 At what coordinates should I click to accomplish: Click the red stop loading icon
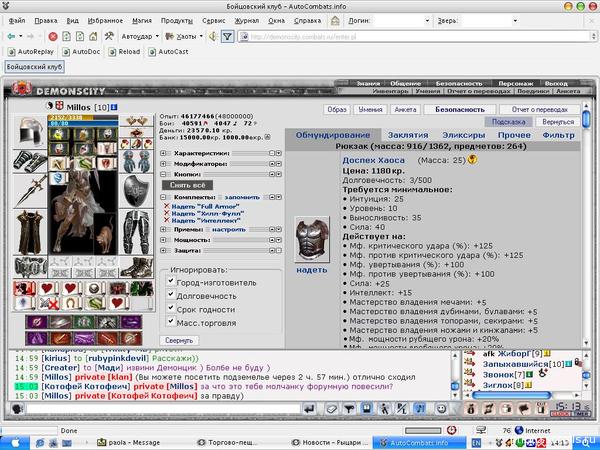pos(53,36)
